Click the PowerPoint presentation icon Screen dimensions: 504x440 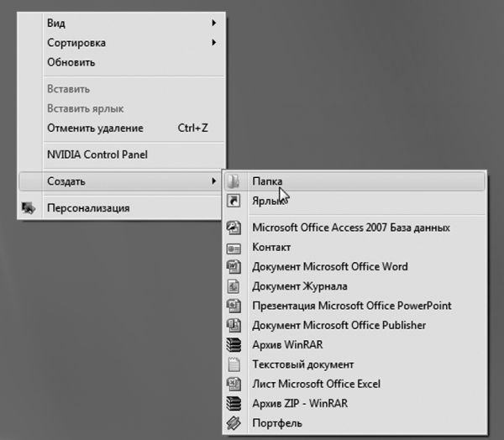tap(234, 306)
